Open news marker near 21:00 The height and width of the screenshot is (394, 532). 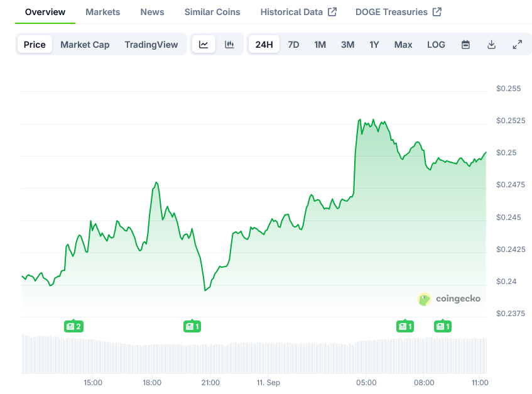coord(192,326)
